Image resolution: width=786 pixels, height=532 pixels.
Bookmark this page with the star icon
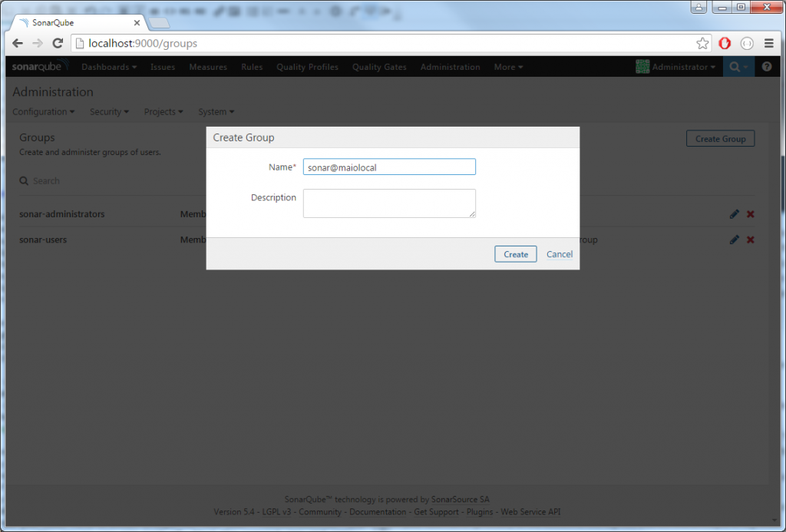tap(702, 44)
